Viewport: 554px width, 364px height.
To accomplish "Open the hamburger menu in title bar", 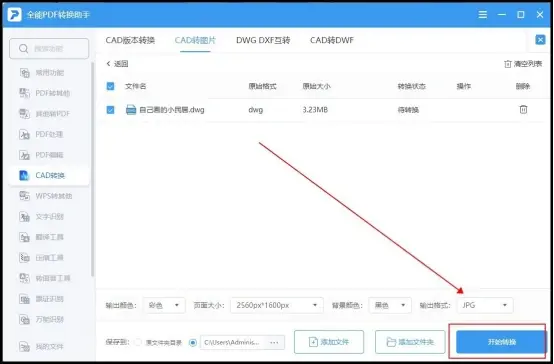I will click(x=483, y=14).
